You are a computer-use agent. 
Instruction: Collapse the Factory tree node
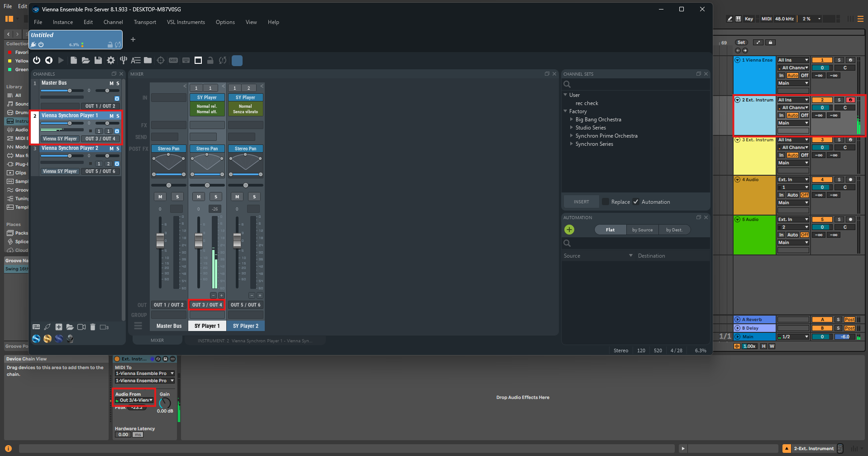pyautogui.click(x=565, y=111)
